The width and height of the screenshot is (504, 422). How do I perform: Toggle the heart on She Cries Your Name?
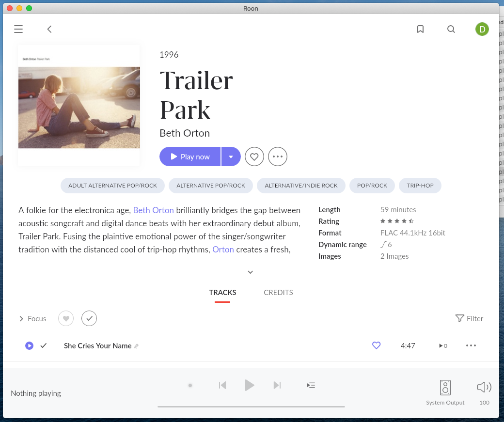coord(377,345)
